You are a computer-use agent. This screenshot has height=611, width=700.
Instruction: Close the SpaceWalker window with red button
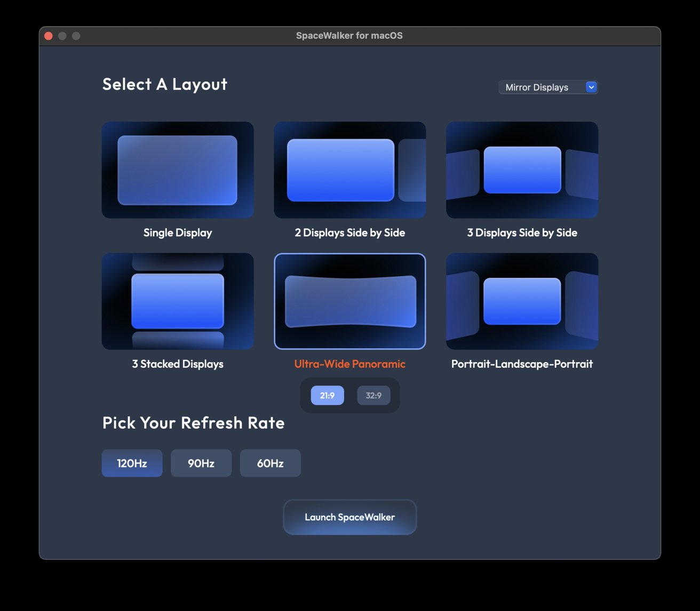click(x=49, y=36)
